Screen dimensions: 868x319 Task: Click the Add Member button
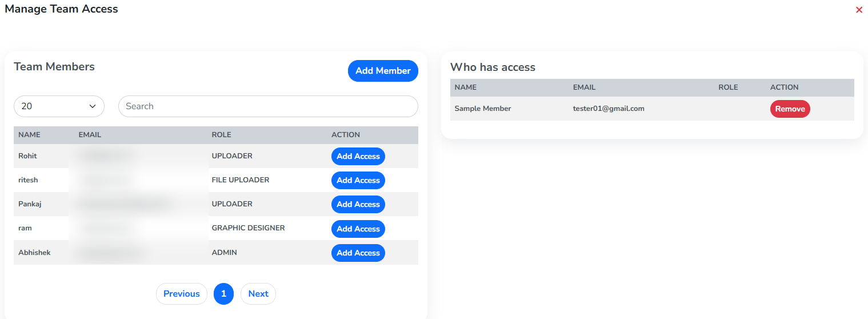pos(383,71)
